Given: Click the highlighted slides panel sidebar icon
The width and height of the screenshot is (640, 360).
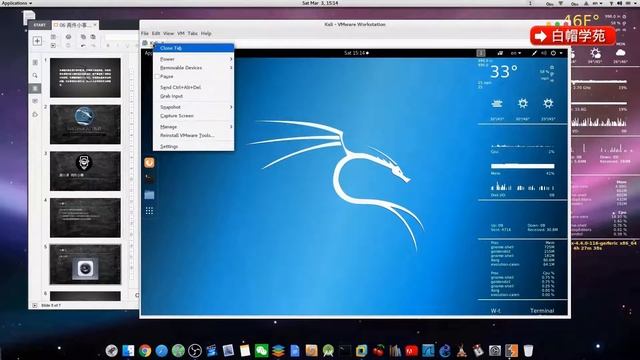Looking at the screenshot, I should [35, 89].
